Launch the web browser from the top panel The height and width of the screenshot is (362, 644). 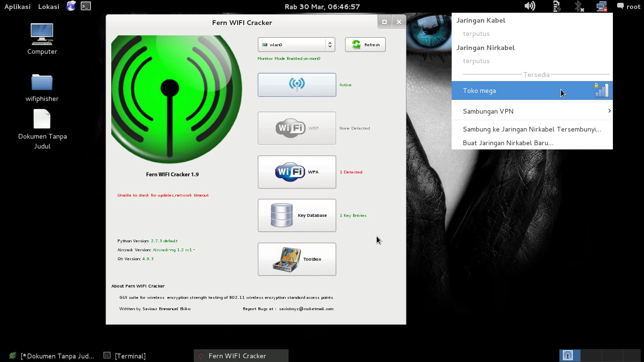point(71,6)
